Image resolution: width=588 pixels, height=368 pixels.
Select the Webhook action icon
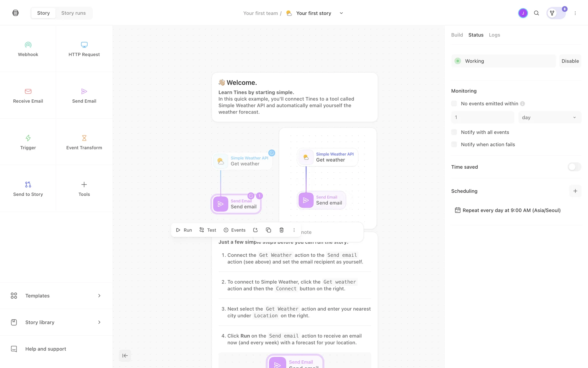coord(28,45)
